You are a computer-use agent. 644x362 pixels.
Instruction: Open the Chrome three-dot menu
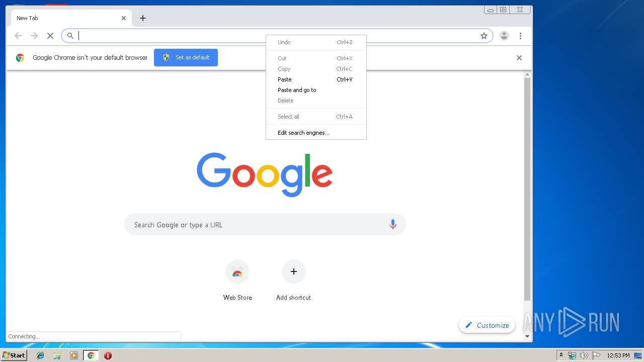[x=520, y=36]
